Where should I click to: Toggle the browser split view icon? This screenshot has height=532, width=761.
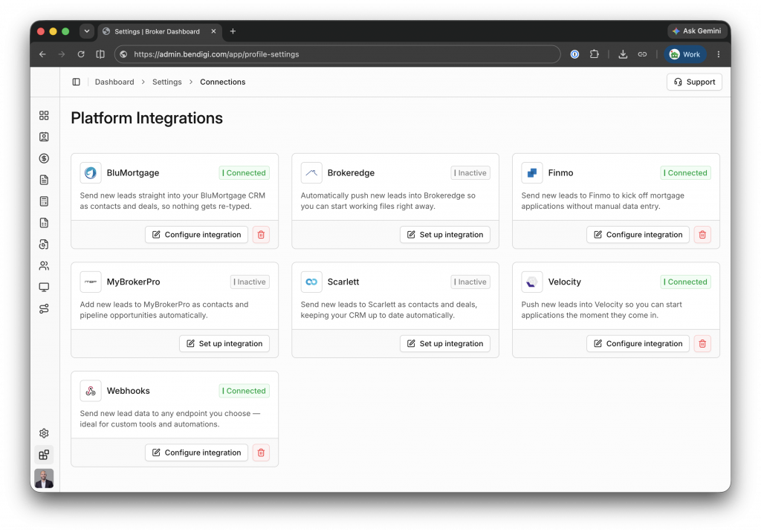[x=100, y=54]
